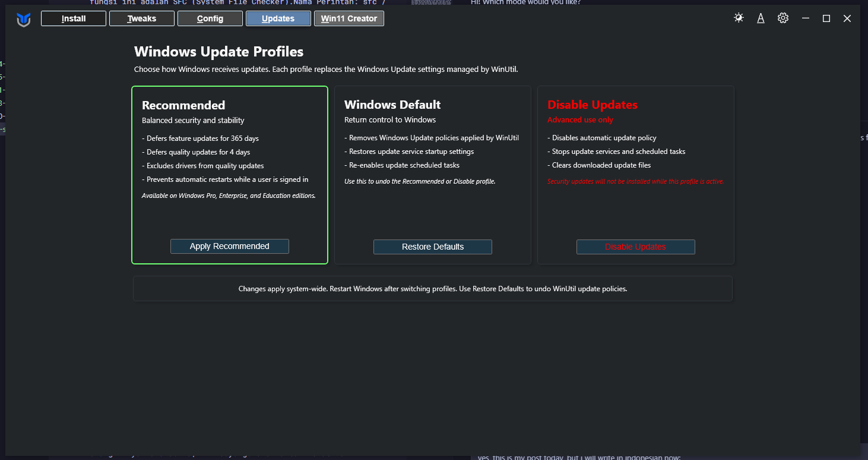Go to the Win11 Creator tab
The height and width of the screenshot is (460, 868).
pyautogui.click(x=349, y=18)
